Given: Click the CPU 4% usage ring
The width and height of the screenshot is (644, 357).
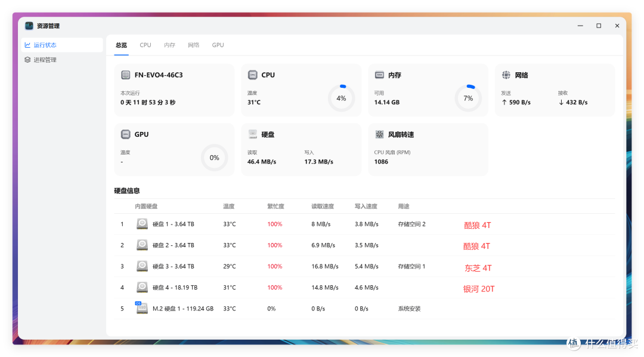Looking at the screenshot, I should click(341, 99).
